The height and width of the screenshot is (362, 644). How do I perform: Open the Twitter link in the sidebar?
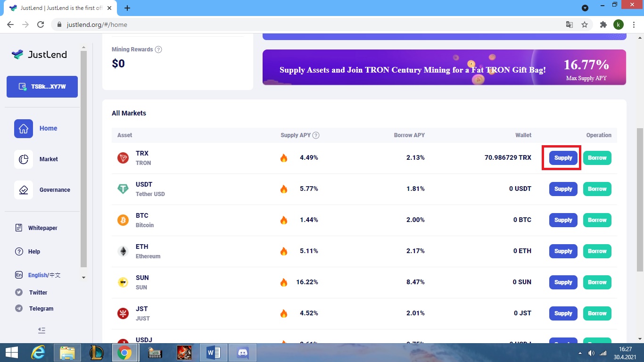(38, 293)
